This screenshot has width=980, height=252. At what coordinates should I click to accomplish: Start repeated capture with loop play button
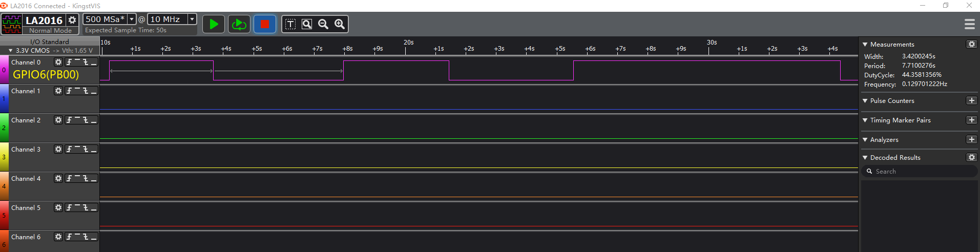pyautogui.click(x=239, y=24)
